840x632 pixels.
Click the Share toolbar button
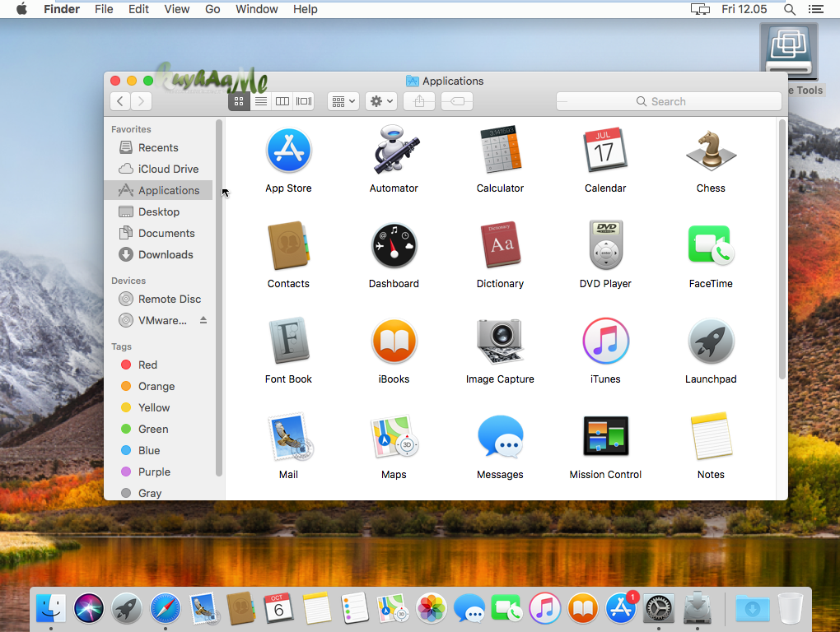point(419,101)
